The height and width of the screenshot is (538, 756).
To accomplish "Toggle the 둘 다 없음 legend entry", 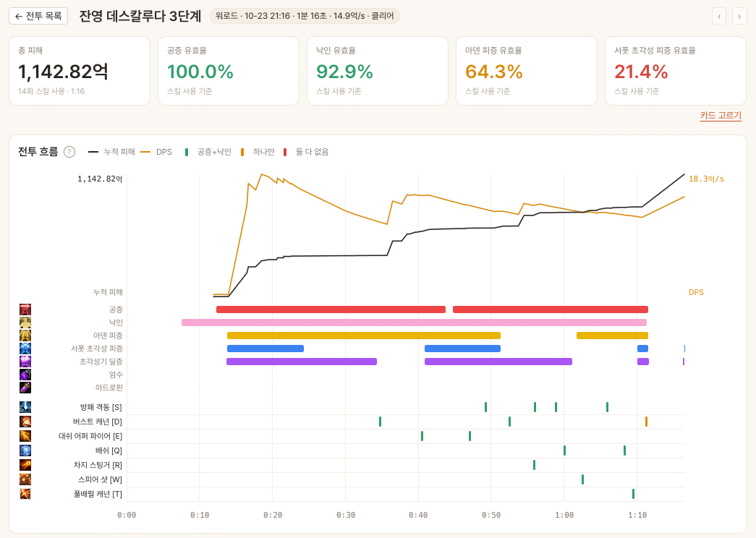I will tap(306, 152).
